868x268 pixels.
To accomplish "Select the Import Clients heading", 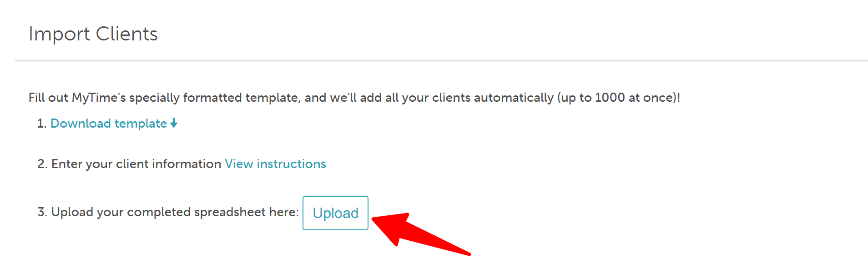I will click(93, 34).
